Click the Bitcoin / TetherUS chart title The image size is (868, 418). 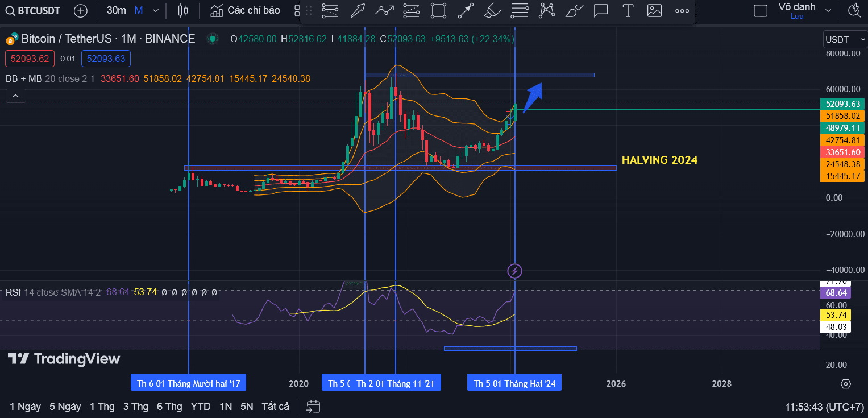click(x=108, y=39)
